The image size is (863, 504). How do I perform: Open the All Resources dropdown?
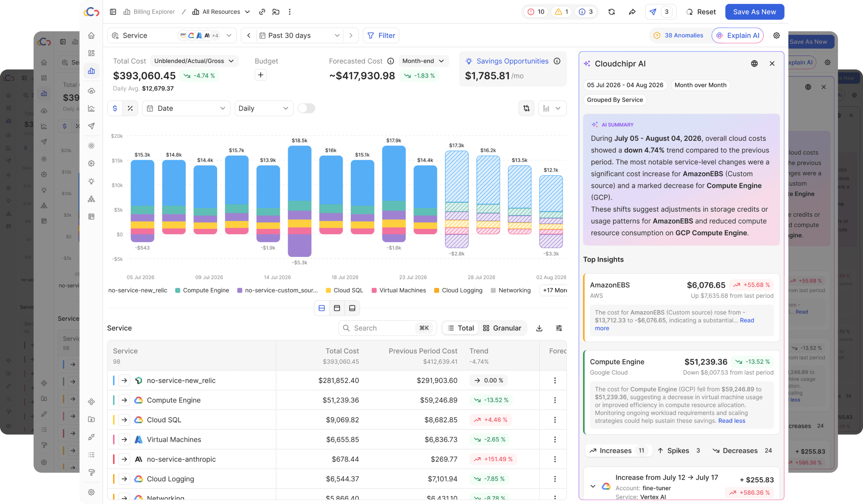point(221,12)
